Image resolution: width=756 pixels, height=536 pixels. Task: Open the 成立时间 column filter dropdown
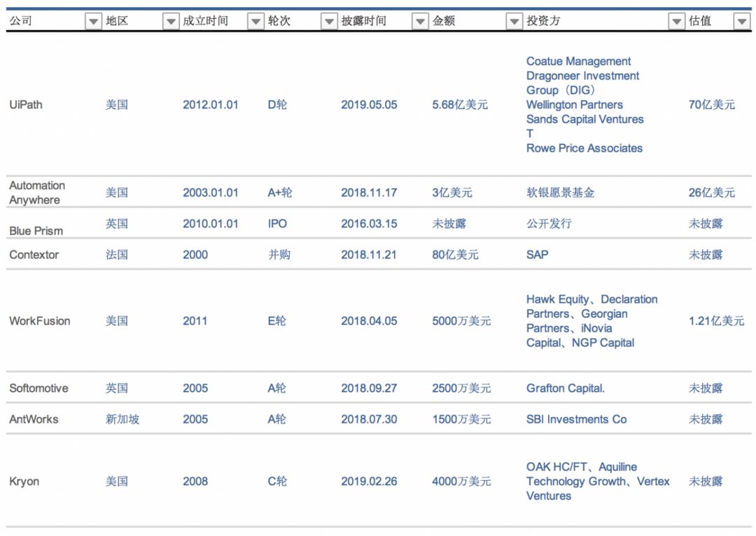pyautogui.click(x=255, y=21)
